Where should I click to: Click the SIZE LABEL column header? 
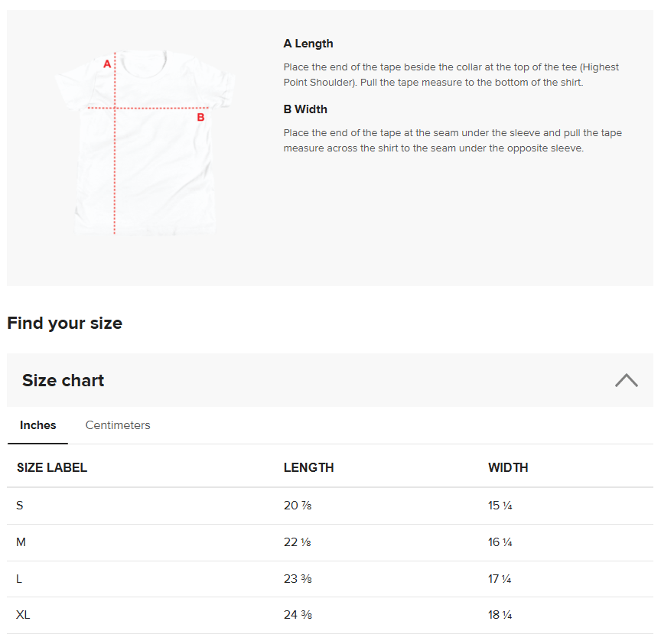pos(52,467)
